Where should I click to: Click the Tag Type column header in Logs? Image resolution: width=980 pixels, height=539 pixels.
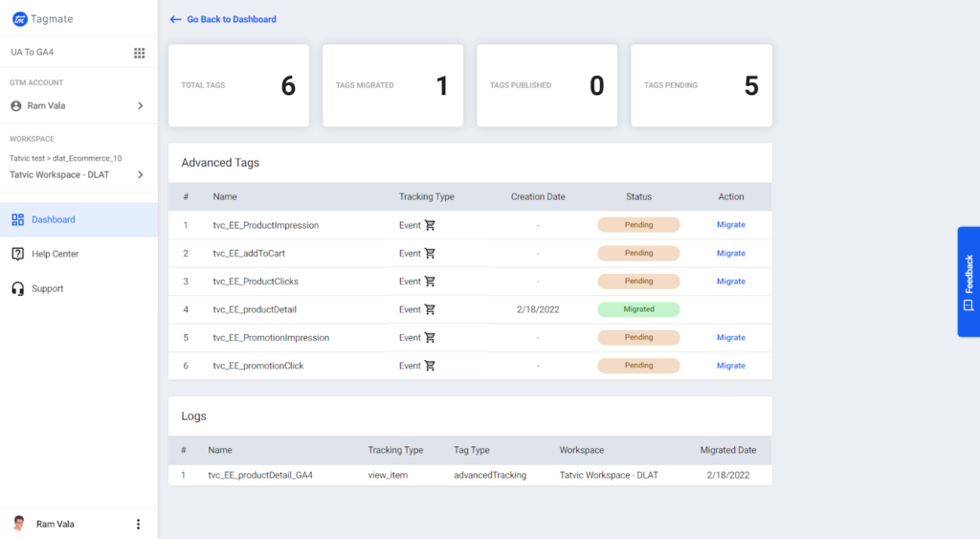472,450
